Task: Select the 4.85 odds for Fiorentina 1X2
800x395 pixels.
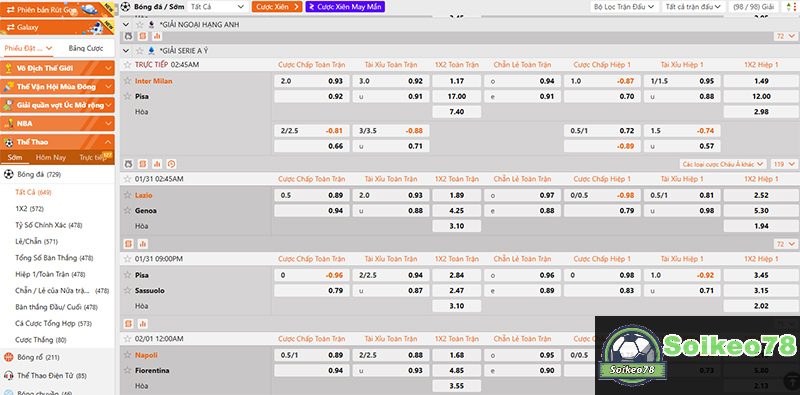Action: (x=457, y=371)
